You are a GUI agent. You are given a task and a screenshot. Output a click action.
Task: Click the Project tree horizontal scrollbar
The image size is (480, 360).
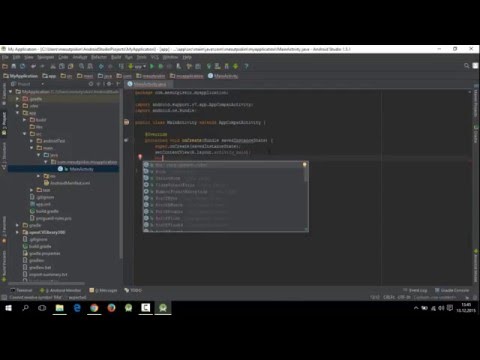(x=47, y=284)
